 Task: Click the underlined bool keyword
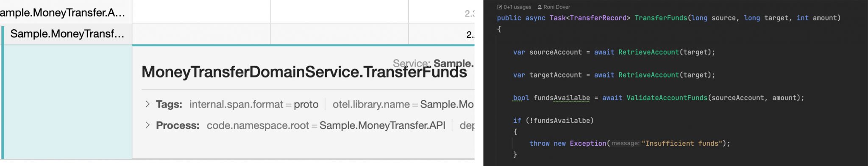coord(521,98)
